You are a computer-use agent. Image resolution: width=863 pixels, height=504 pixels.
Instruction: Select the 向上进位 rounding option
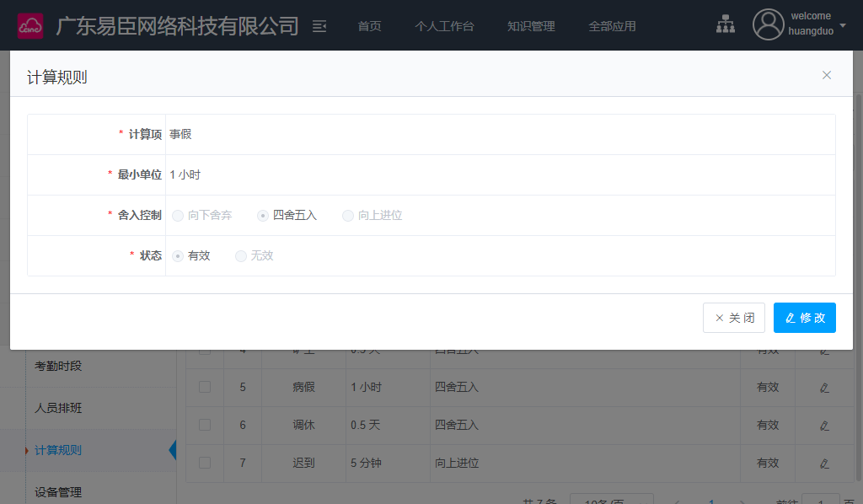click(x=348, y=216)
